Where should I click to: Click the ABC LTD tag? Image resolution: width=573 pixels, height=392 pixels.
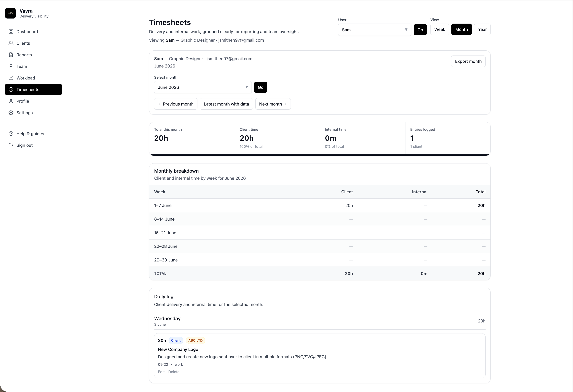click(x=195, y=341)
